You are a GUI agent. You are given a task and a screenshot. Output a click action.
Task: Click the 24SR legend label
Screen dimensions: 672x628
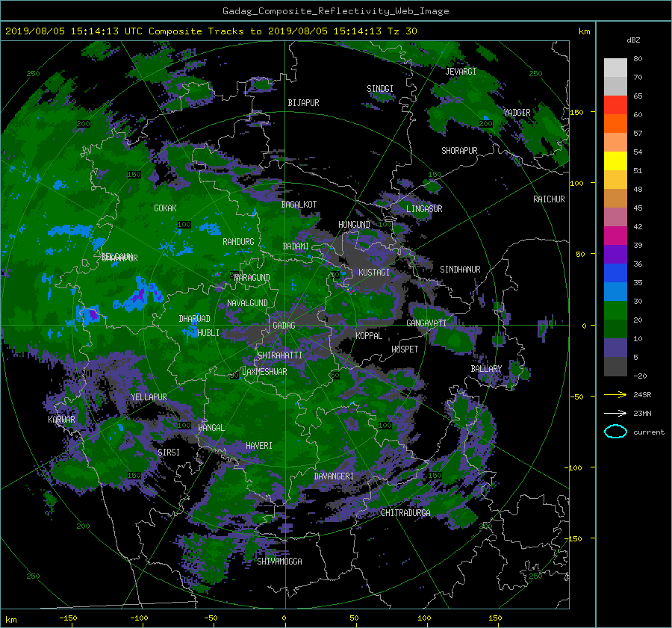tap(642, 395)
